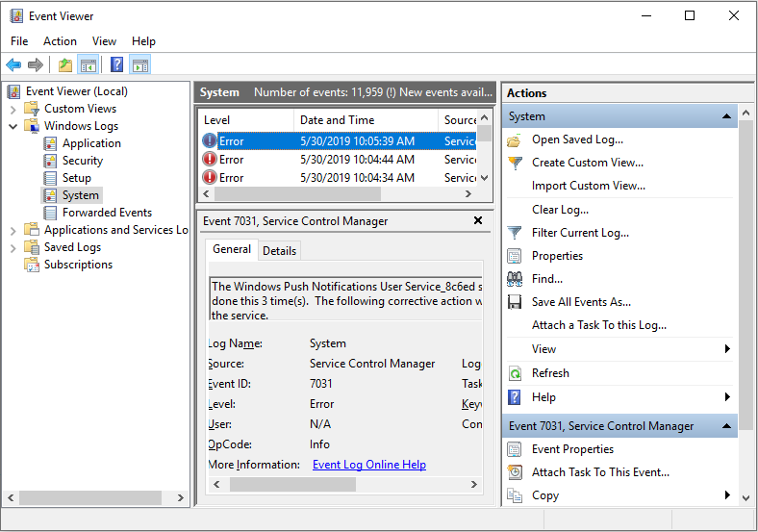The image size is (758, 532).
Task: Open the View submenu arrow in Actions
Action: point(727,348)
